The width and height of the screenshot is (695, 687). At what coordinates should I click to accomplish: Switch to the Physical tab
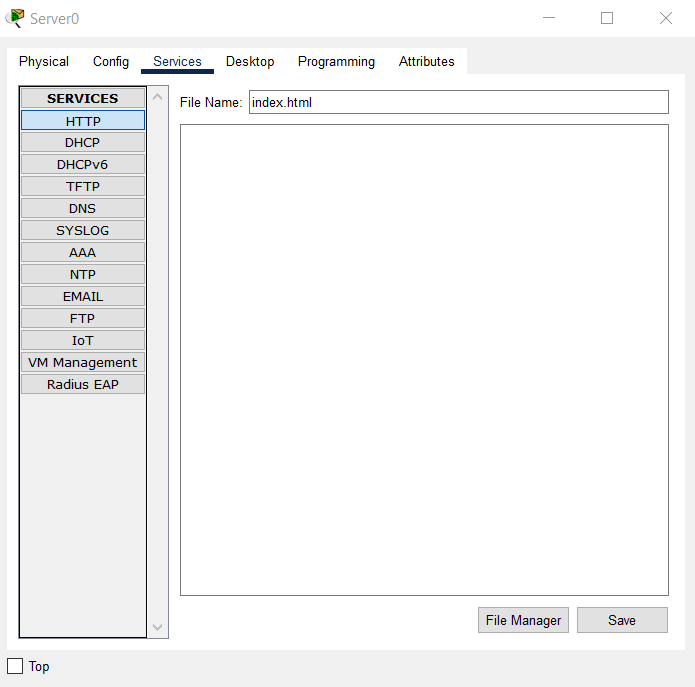(x=44, y=61)
